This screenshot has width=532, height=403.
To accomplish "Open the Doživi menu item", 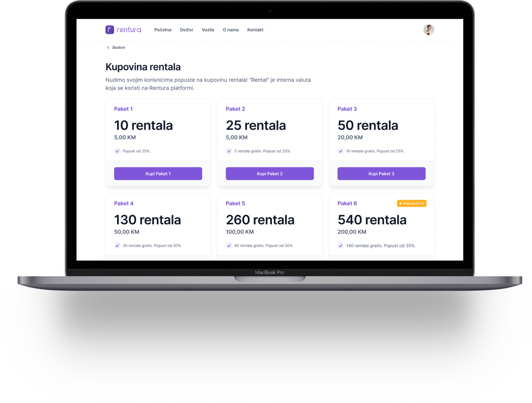I will (x=186, y=30).
